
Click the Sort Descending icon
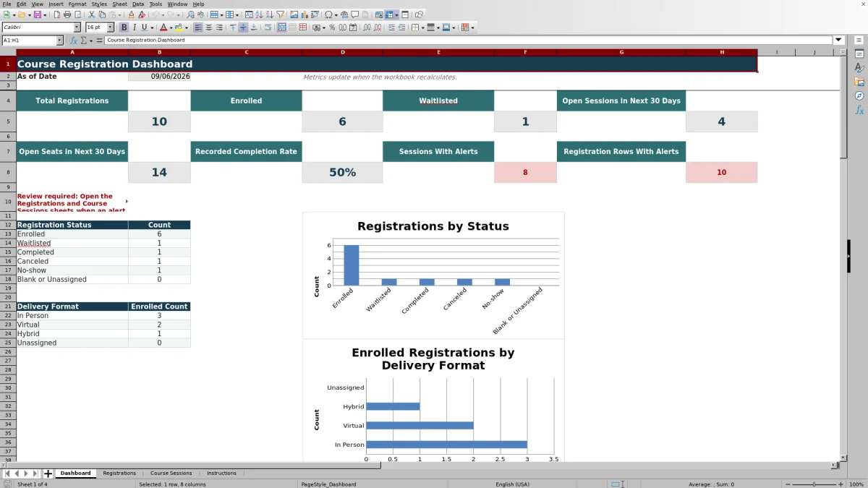pyautogui.click(x=269, y=14)
